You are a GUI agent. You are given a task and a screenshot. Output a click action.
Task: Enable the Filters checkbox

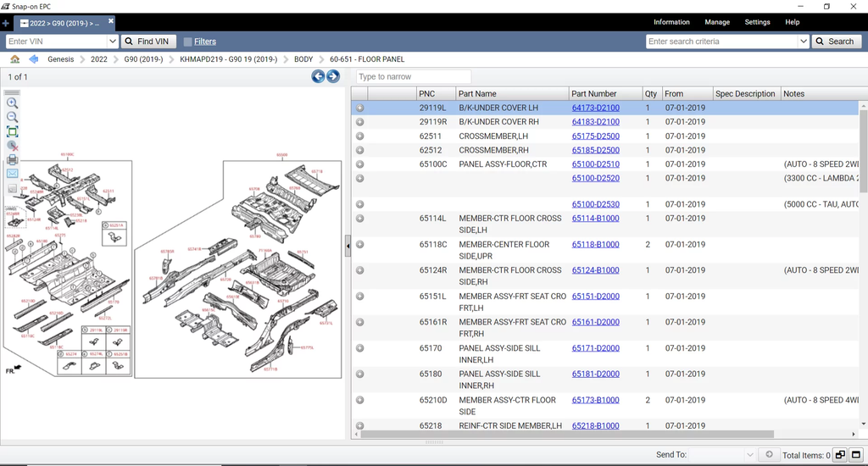(187, 42)
